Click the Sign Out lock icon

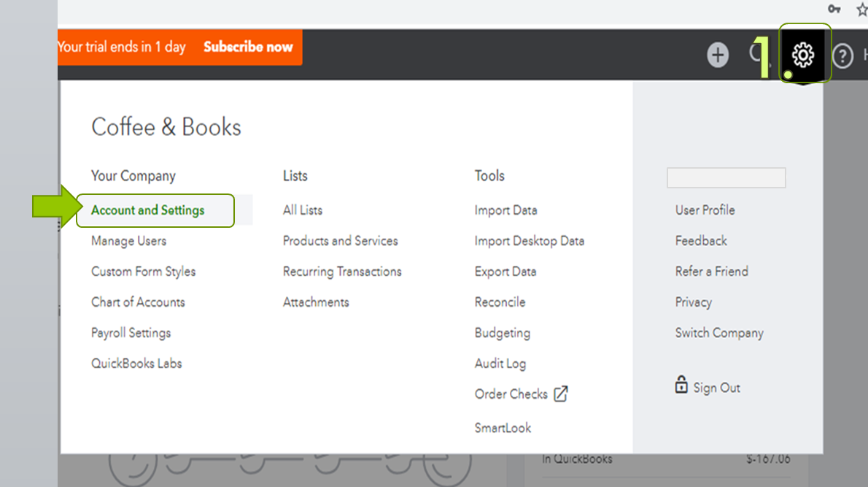pos(681,385)
